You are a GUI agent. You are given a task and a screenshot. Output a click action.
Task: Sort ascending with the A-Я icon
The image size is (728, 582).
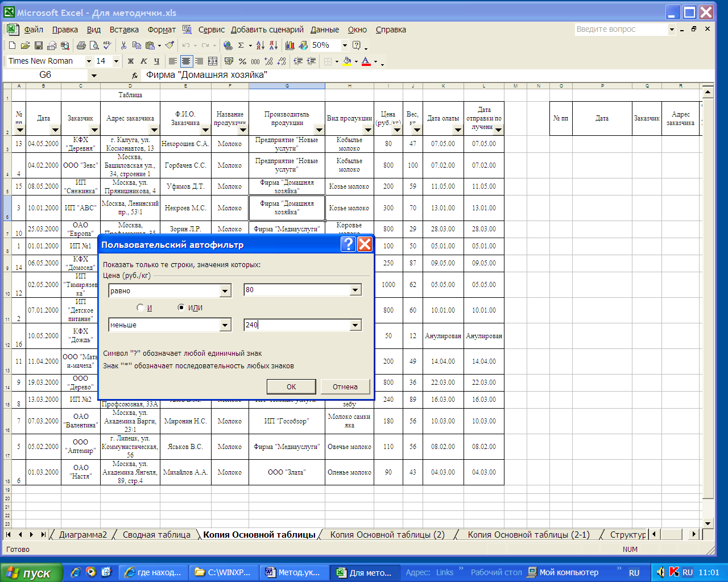coord(260,45)
